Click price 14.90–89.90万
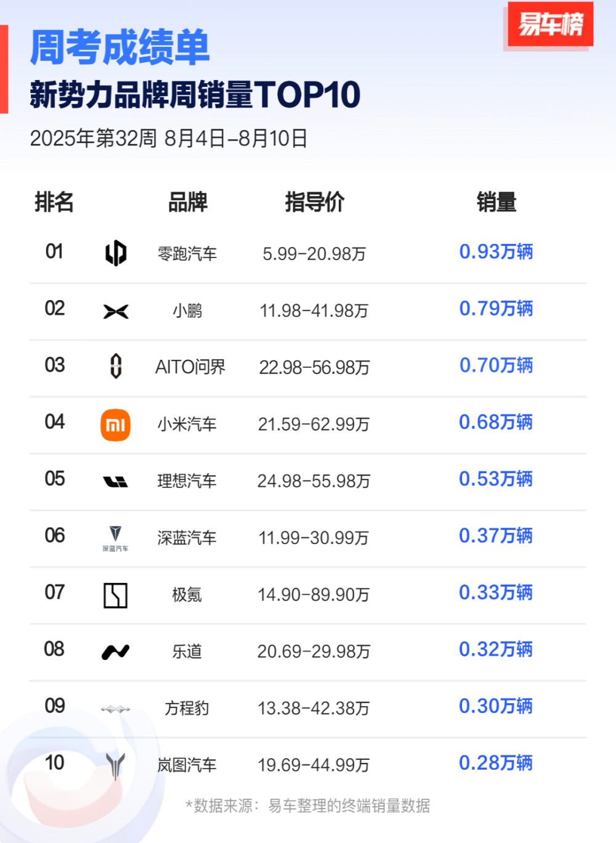This screenshot has width=616, height=843. click(314, 595)
